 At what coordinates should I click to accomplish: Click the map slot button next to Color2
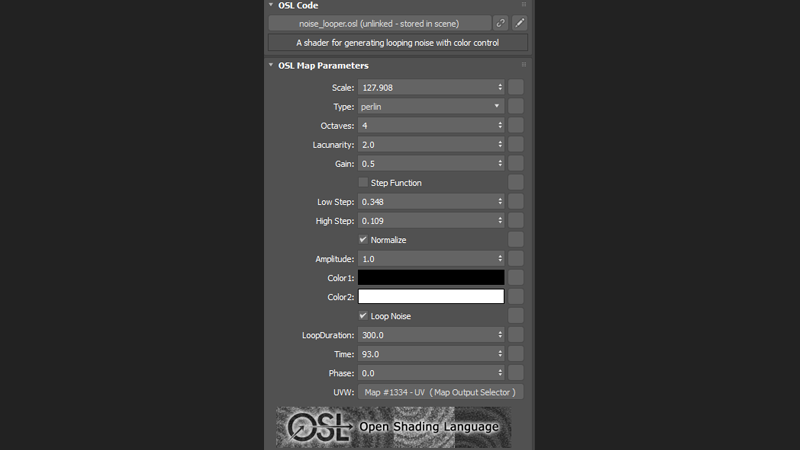[515, 297]
